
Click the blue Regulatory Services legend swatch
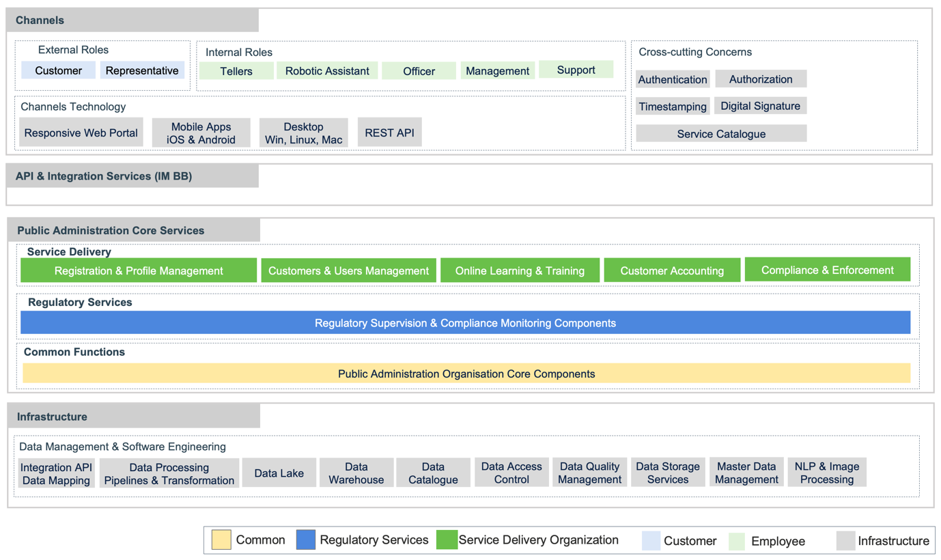tap(306, 540)
